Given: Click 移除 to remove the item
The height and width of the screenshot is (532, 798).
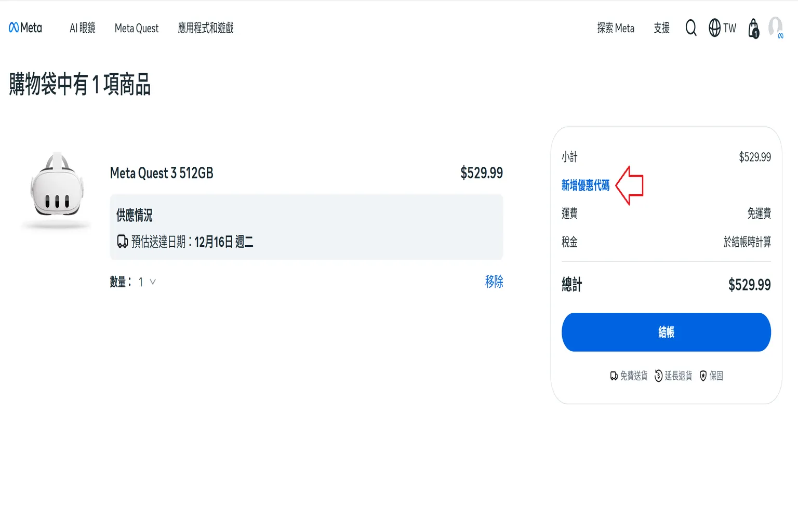Looking at the screenshot, I should [x=493, y=281].
